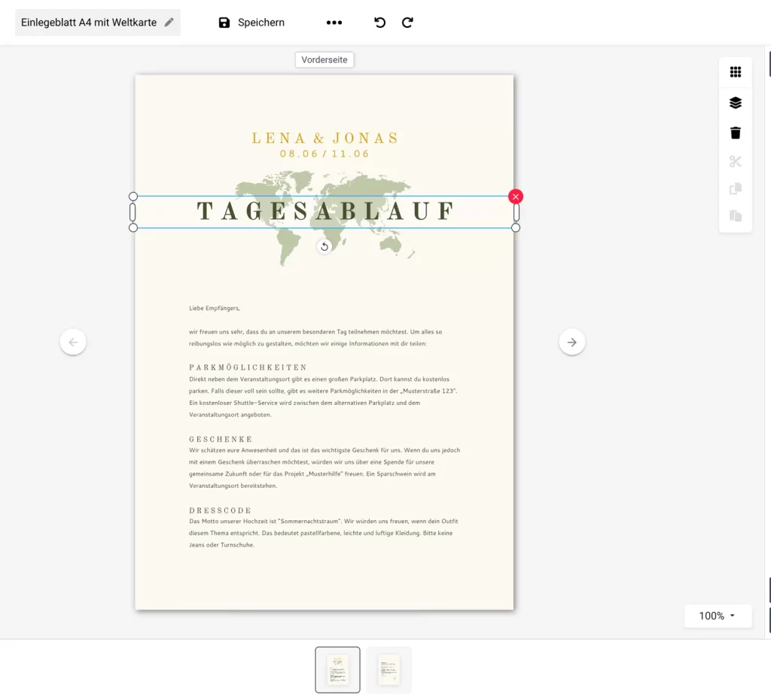Open the 100% zoom level dropdown
The height and width of the screenshot is (700, 771).
coord(718,616)
